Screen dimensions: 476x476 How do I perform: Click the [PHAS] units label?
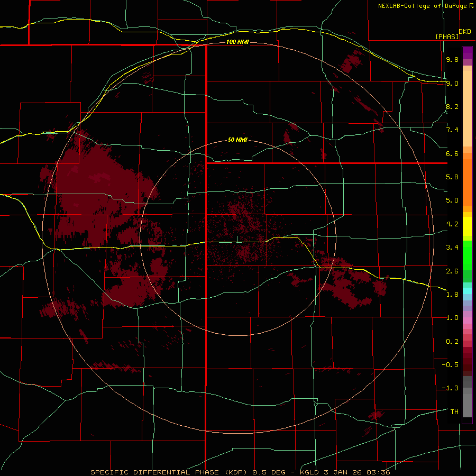pos(447,36)
